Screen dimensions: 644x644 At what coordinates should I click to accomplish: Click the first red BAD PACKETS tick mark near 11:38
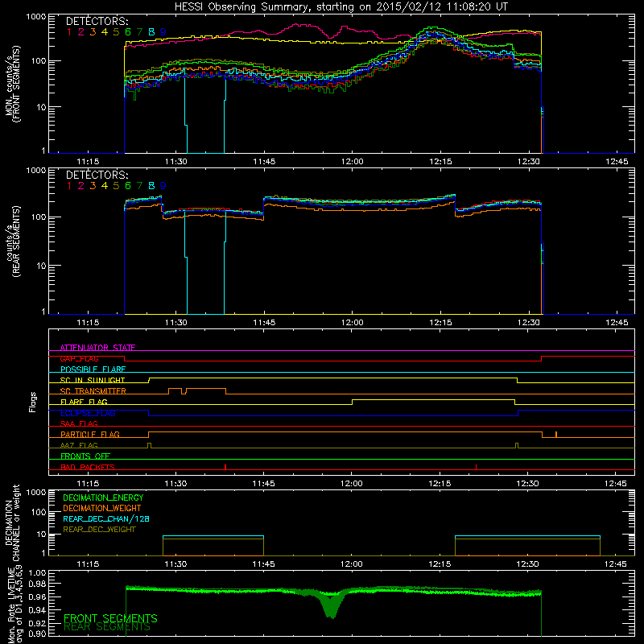tap(225, 467)
